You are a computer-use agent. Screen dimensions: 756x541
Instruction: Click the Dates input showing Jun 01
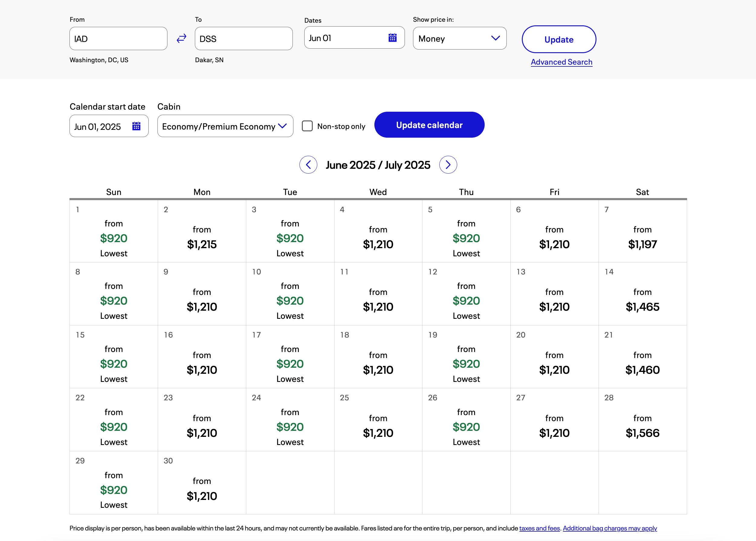(x=354, y=38)
